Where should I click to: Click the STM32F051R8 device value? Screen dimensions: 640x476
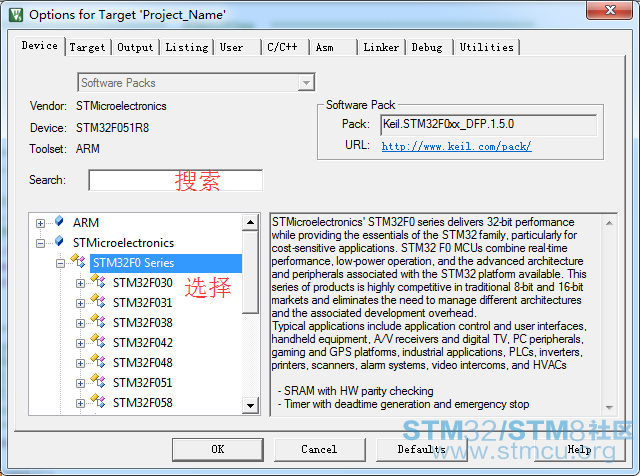pyautogui.click(x=113, y=128)
